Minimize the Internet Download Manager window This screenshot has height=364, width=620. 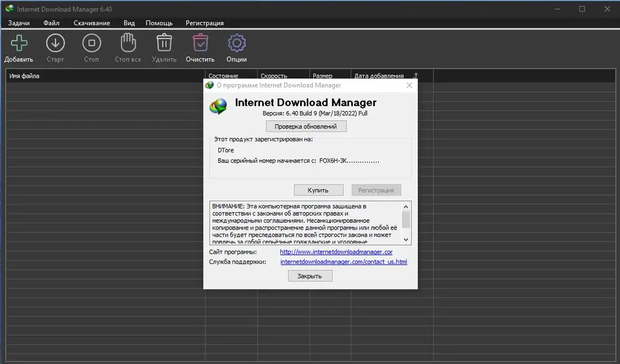557,9
